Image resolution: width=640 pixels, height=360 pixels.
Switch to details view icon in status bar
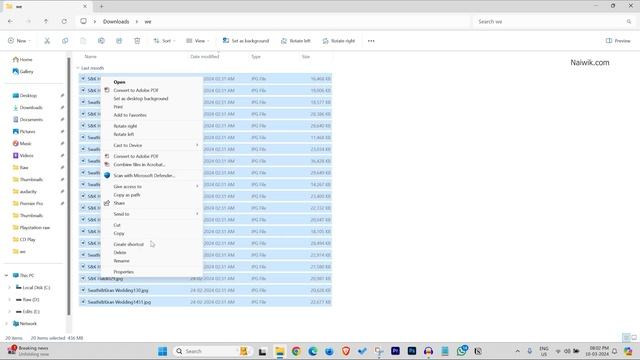626,338
